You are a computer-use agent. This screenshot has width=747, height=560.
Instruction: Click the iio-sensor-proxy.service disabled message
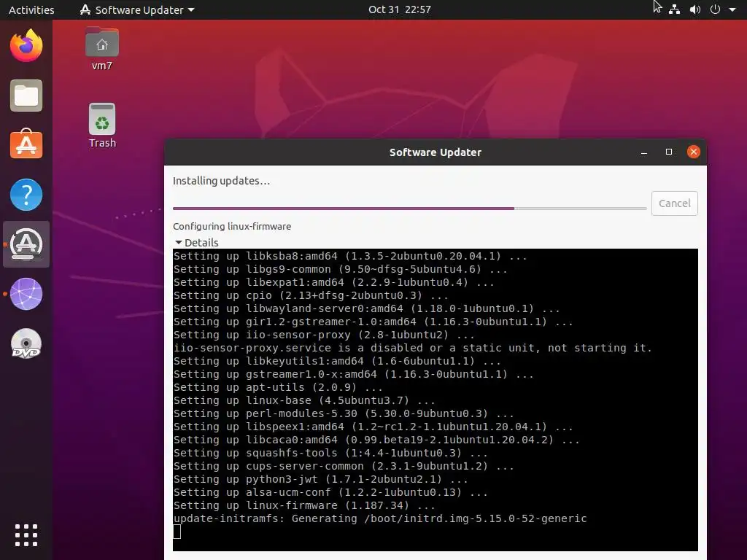pos(413,348)
